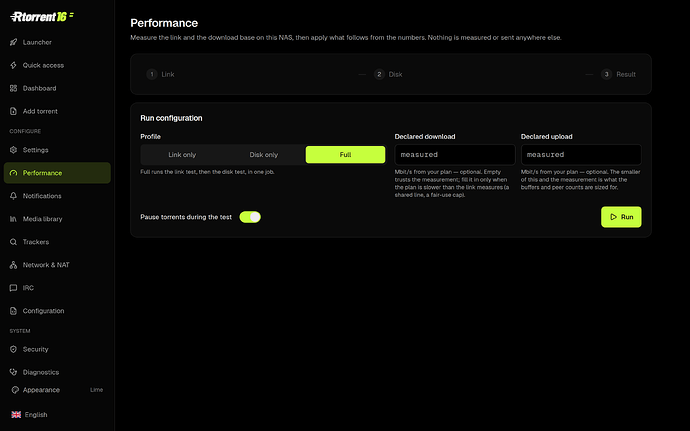Start the test with Run
The image size is (690, 431).
[621, 217]
